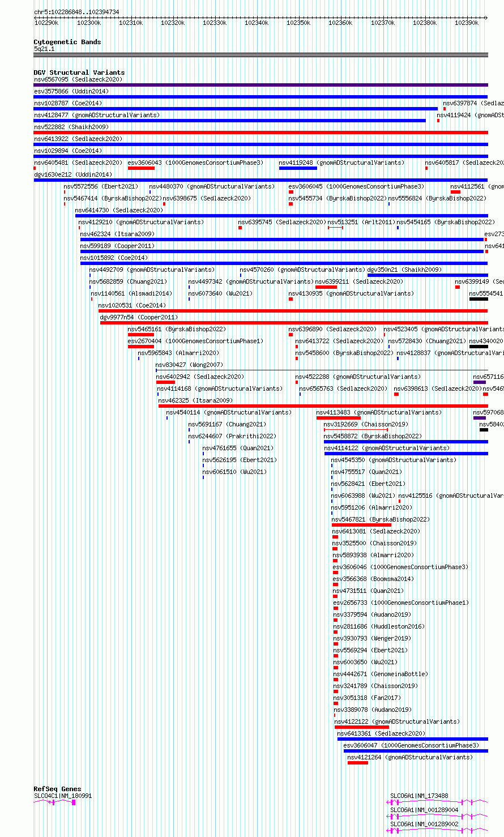Click variant label esv3566368 (Boomsma2014)
Viewport: 504px width, 837px height.
tap(374, 579)
